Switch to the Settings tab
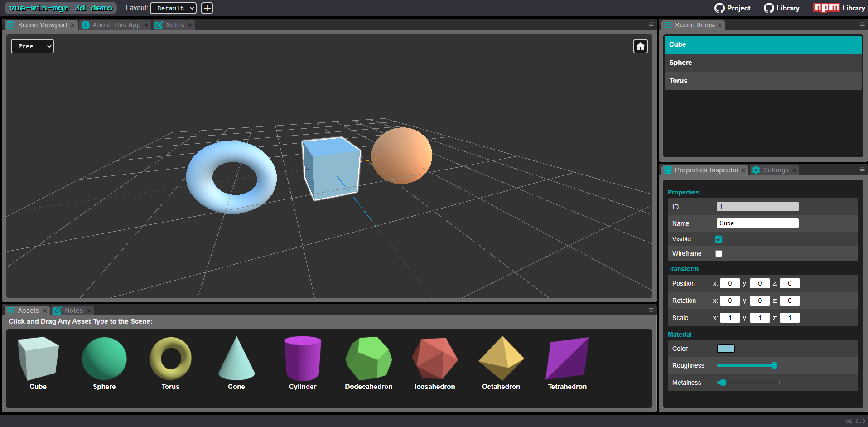Image resolution: width=868 pixels, height=427 pixels. click(775, 170)
